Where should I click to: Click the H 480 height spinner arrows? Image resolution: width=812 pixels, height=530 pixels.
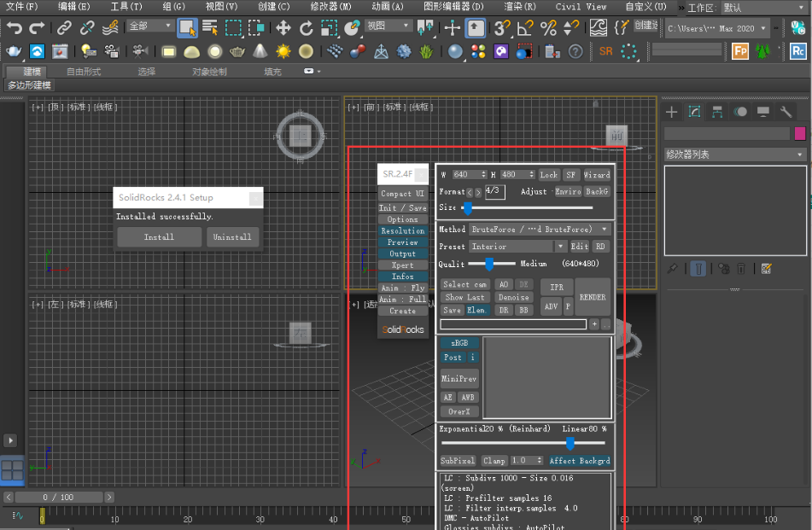(x=531, y=175)
